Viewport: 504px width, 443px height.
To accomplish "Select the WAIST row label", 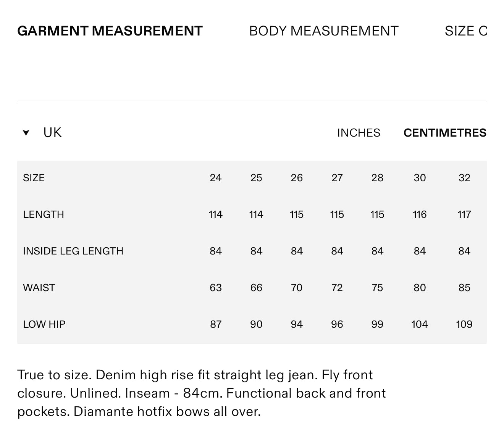I will (39, 288).
